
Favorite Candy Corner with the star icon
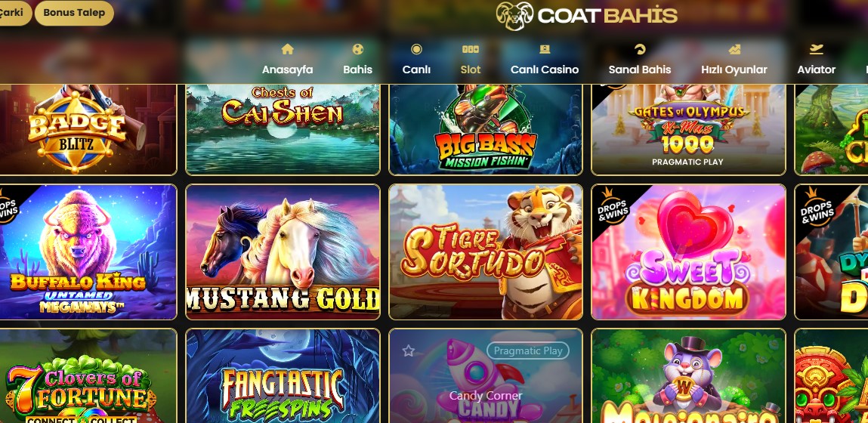coord(409,350)
